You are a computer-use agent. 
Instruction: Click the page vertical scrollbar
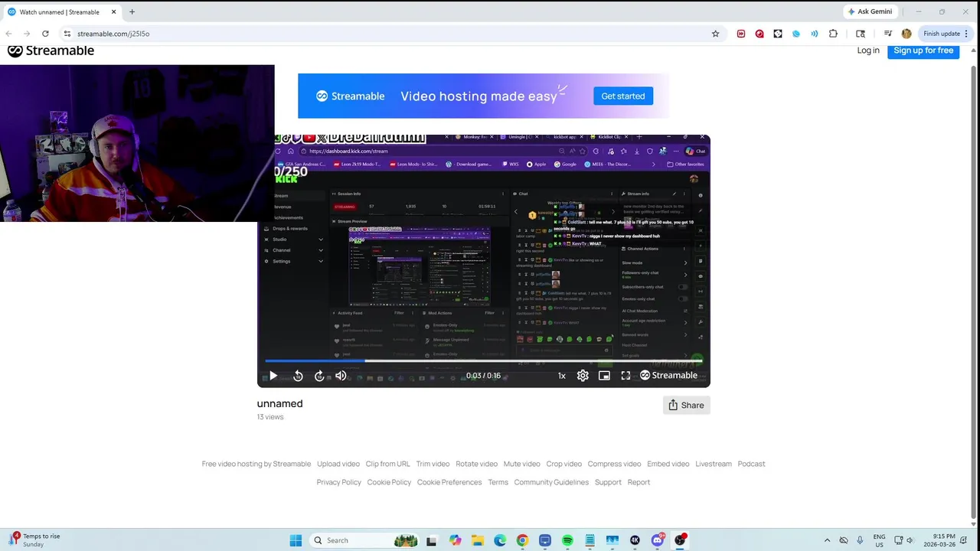click(974, 291)
